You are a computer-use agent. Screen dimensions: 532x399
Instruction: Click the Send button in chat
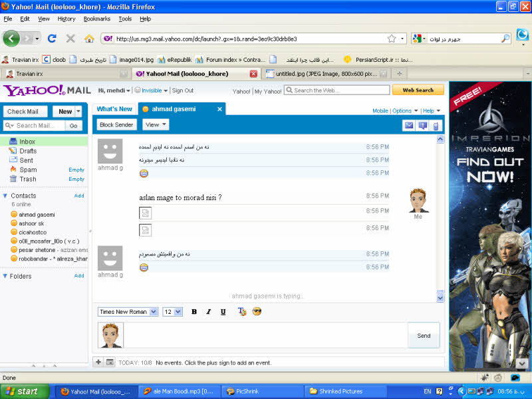(x=424, y=336)
